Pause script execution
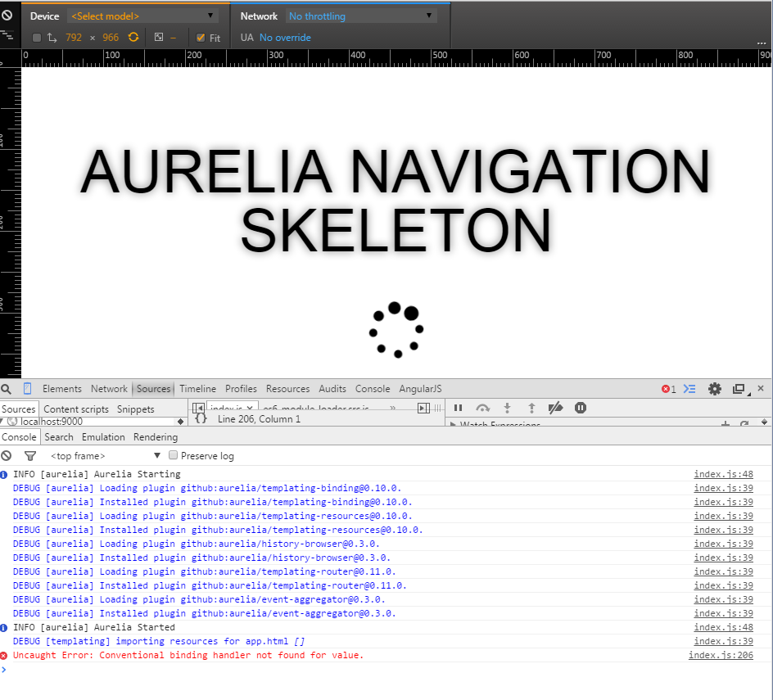This screenshot has width=773, height=700. [x=458, y=408]
